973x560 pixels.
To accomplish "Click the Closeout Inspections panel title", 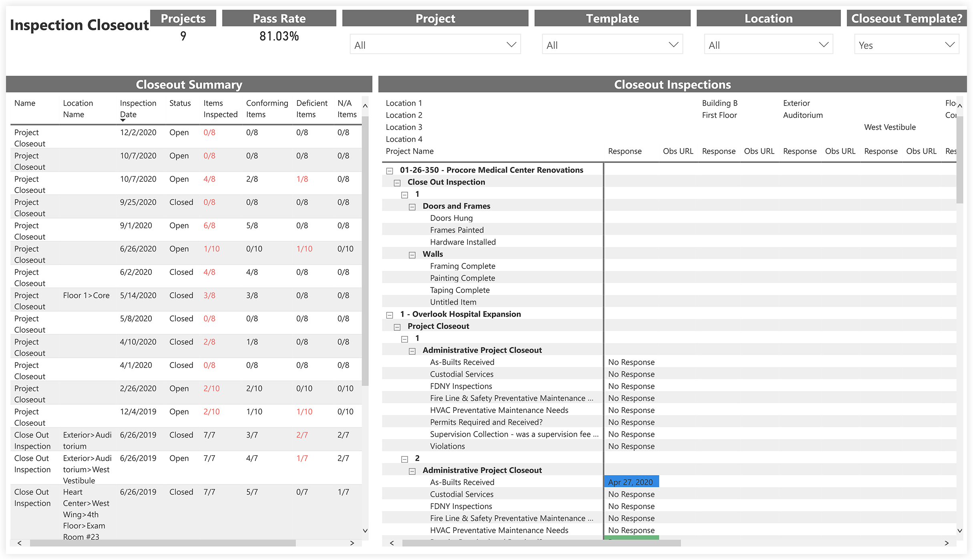I will [672, 84].
